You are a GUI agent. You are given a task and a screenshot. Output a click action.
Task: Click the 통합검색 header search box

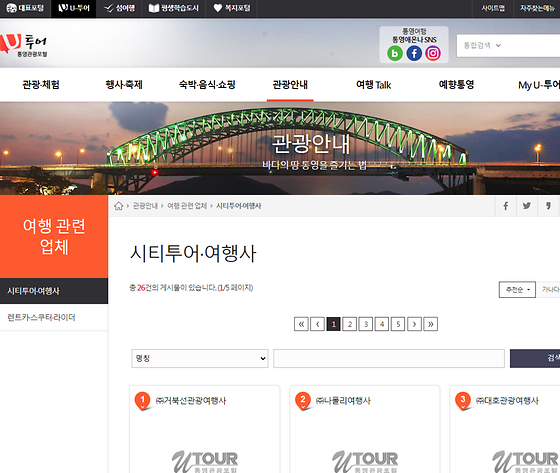pos(508,46)
